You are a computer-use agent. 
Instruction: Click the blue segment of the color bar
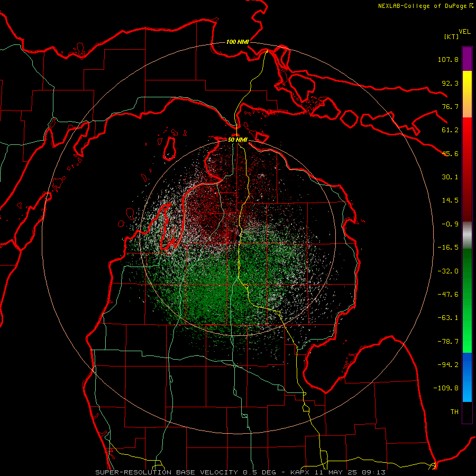point(467,377)
